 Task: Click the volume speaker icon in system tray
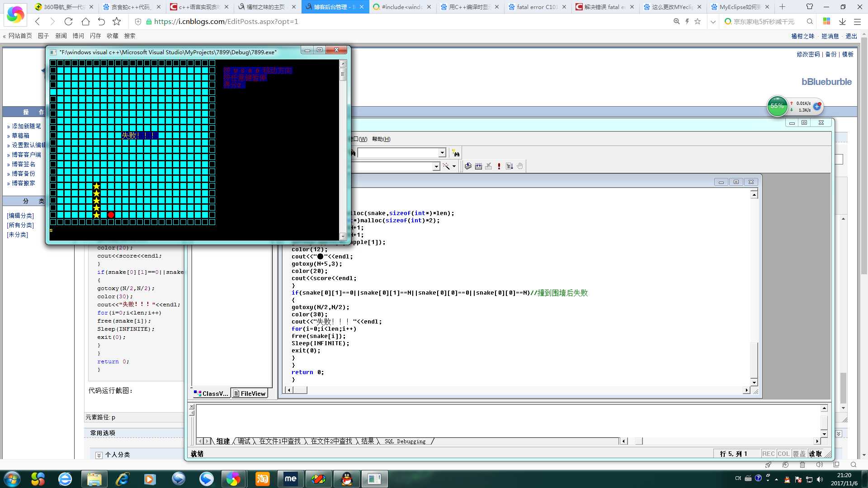pyautogui.click(x=820, y=479)
